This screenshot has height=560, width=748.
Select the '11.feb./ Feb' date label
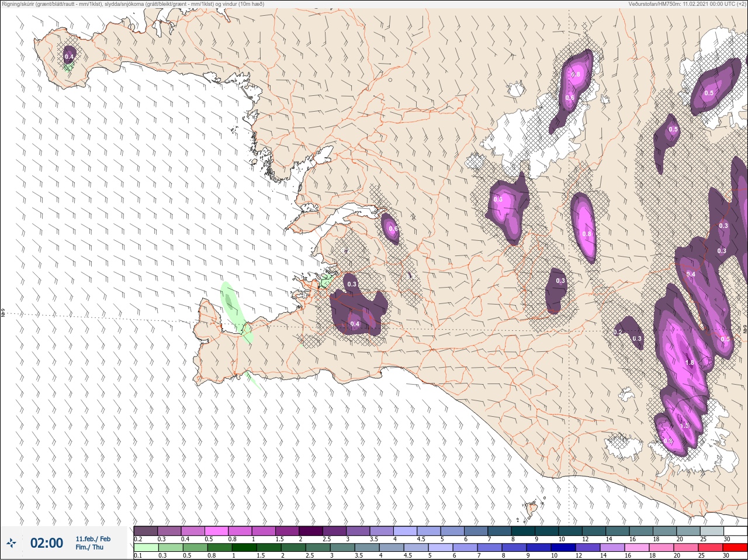point(93,539)
